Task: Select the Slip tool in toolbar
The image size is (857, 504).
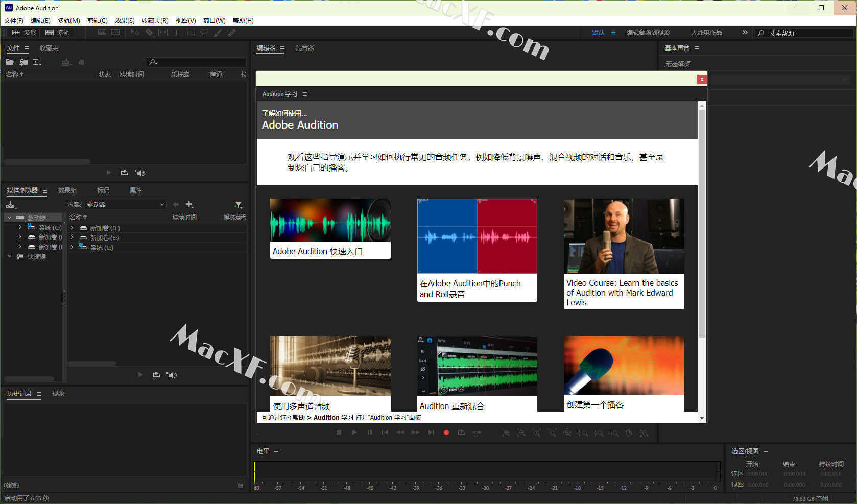Action: pyautogui.click(x=163, y=32)
